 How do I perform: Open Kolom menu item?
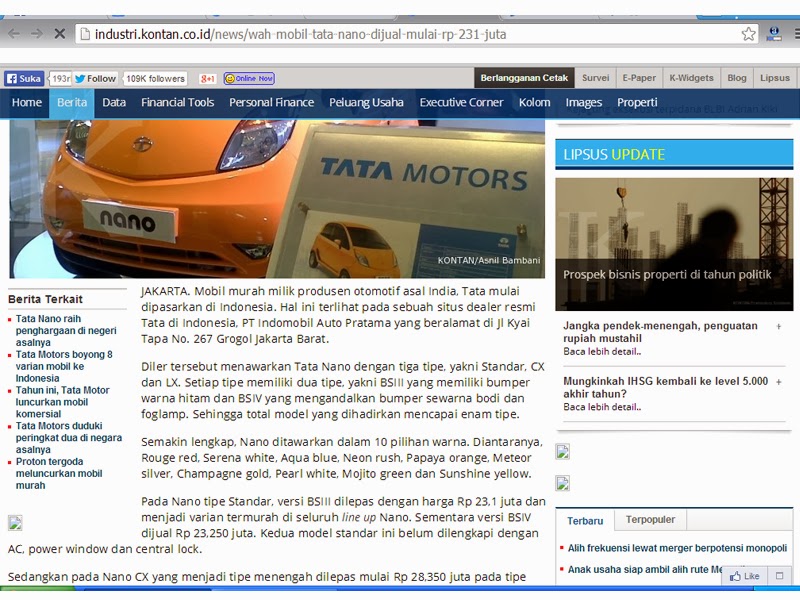click(x=534, y=103)
